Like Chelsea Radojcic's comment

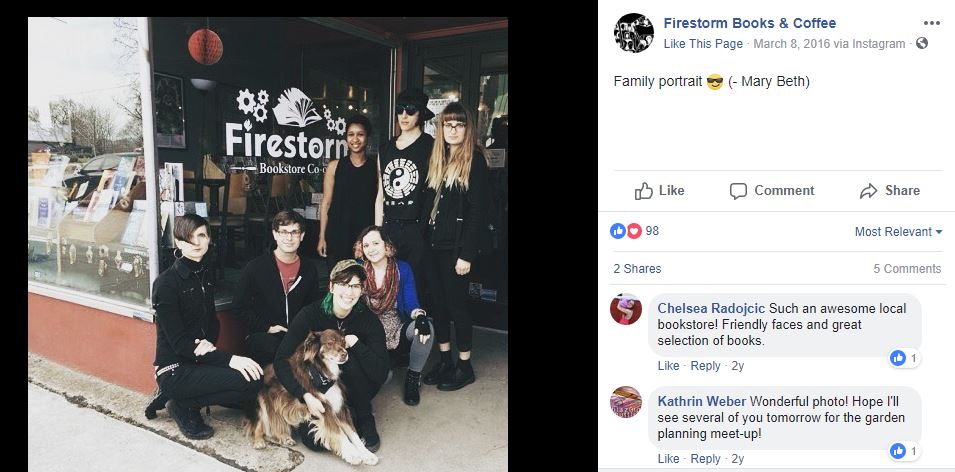coord(668,365)
